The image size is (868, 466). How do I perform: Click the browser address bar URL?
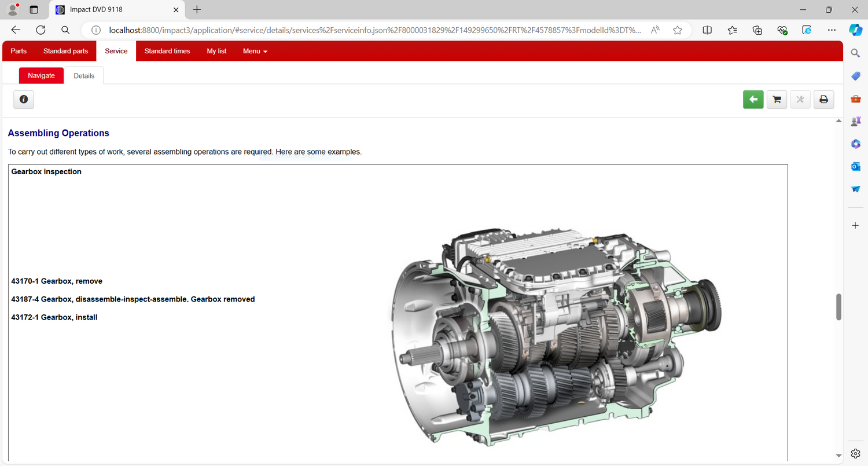(x=375, y=30)
